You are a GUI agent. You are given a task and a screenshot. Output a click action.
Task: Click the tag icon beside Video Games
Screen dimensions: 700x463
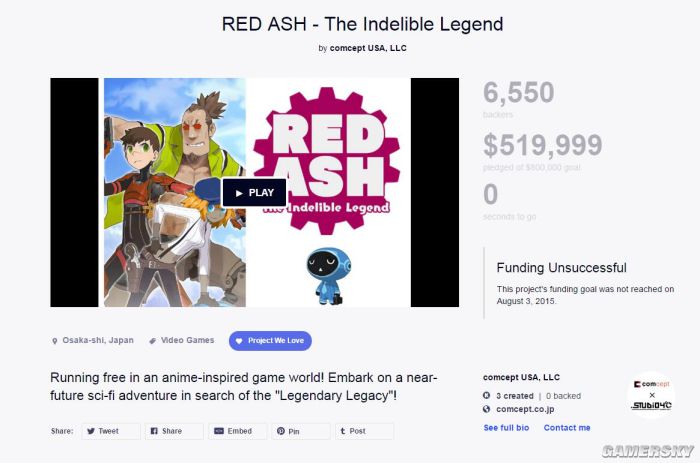pyautogui.click(x=153, y=341)
